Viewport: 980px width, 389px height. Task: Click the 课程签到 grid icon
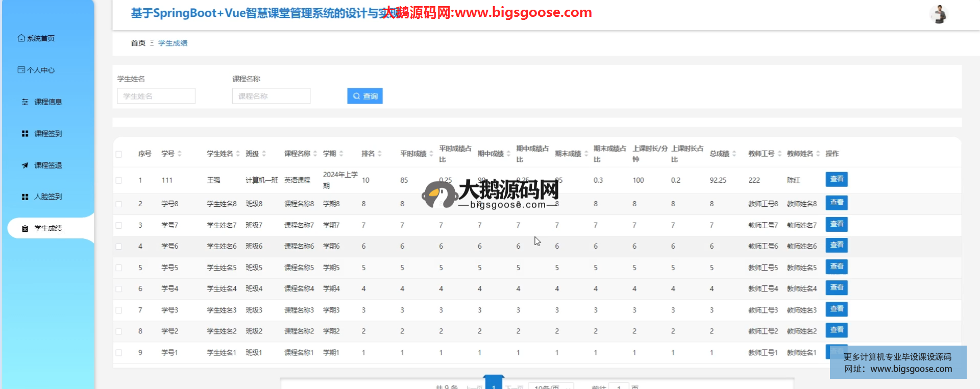point(25,134)
